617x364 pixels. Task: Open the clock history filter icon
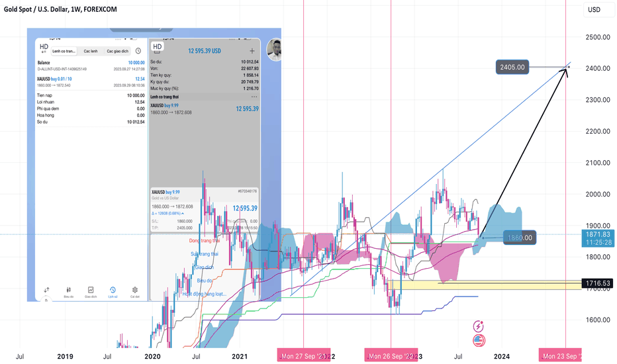pyautogui.click(x=138, y=51)
